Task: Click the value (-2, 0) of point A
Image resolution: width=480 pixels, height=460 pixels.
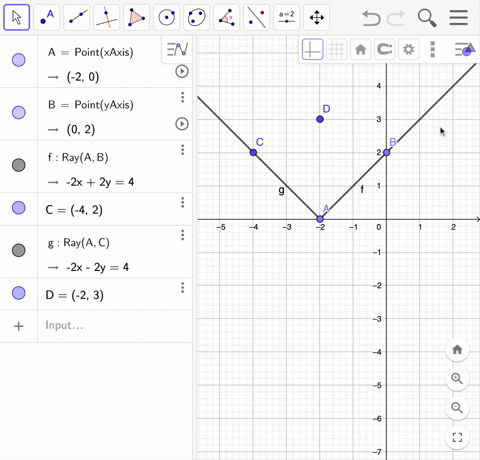Action: 83,77
